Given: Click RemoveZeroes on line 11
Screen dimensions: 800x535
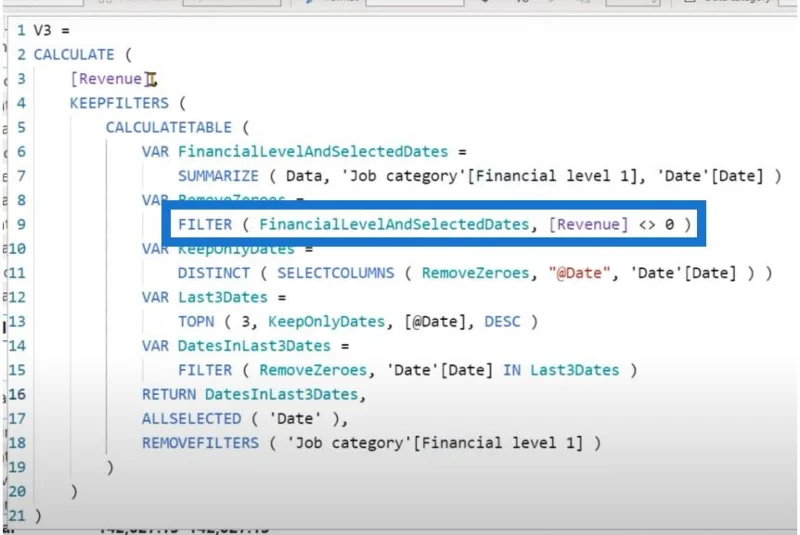Looking at the screenshot, I should [475, 273].
